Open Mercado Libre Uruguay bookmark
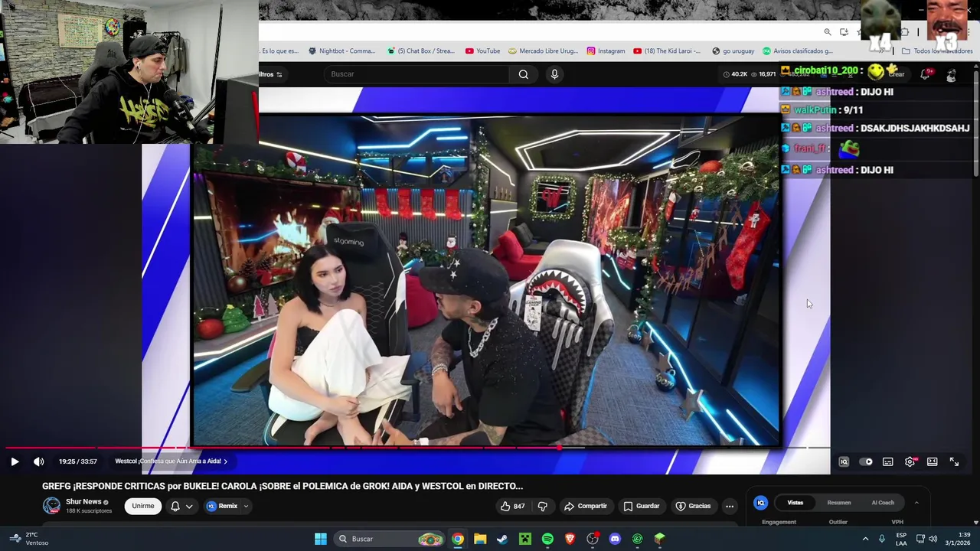Screen dimensions: 980x551 pos(543,51)
